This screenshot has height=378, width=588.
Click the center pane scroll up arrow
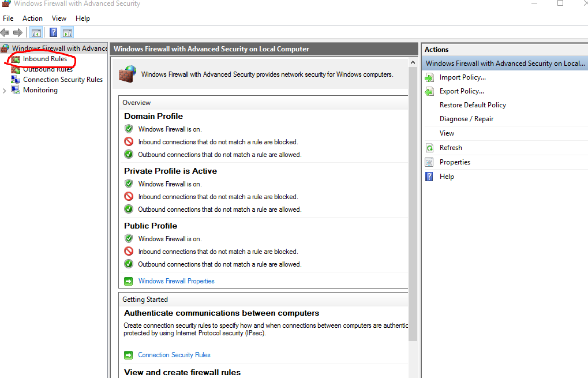tap(413, 63)
